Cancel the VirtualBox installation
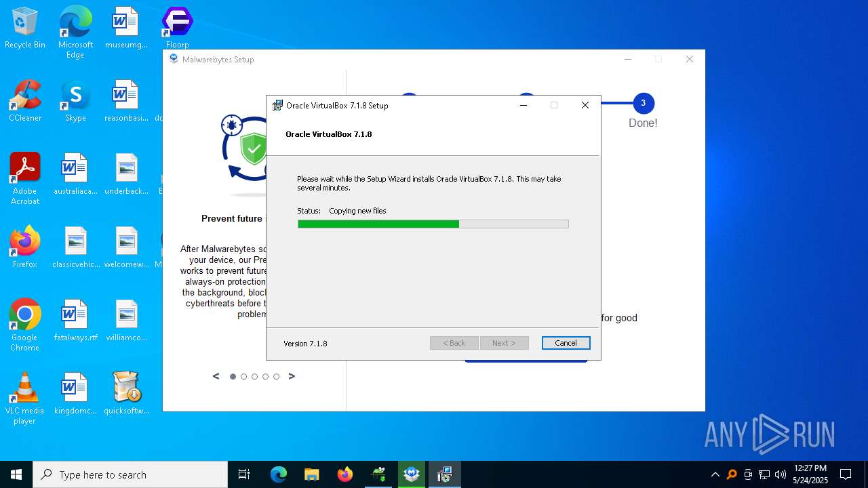Viewport: 868px width, 488px height. [566, 343]
